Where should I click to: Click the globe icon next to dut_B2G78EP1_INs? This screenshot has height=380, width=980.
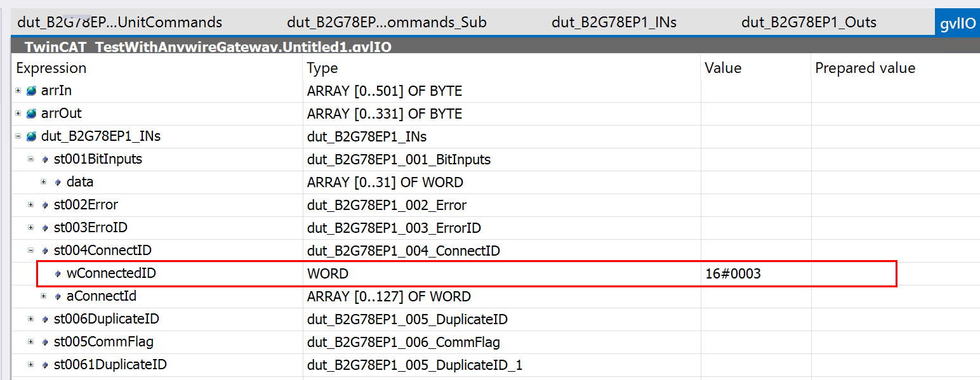(31, 136)
